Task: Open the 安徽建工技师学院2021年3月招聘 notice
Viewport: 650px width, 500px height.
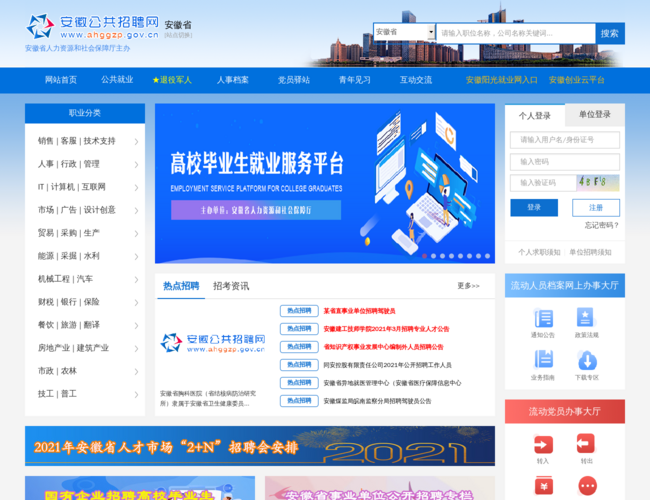Action: 386,329
